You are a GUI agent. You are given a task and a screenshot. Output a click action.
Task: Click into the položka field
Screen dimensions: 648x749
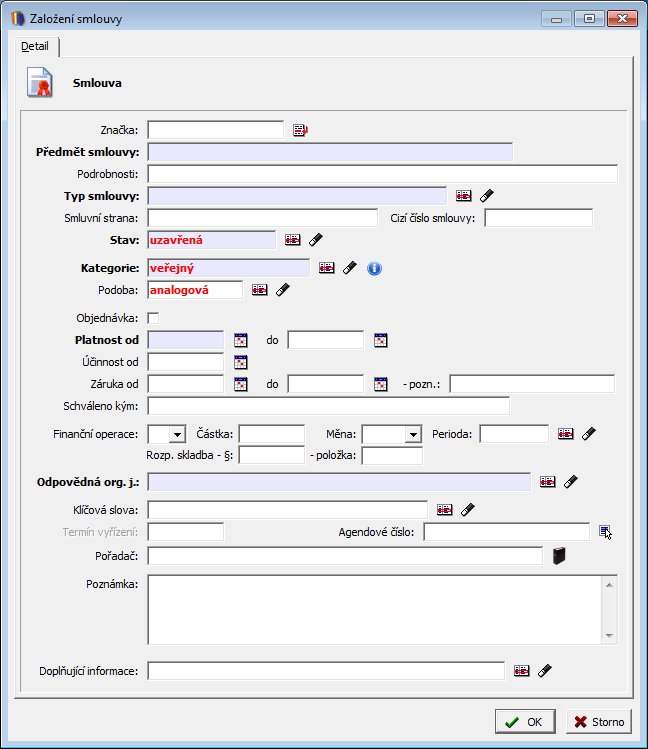tap(392, 455)
